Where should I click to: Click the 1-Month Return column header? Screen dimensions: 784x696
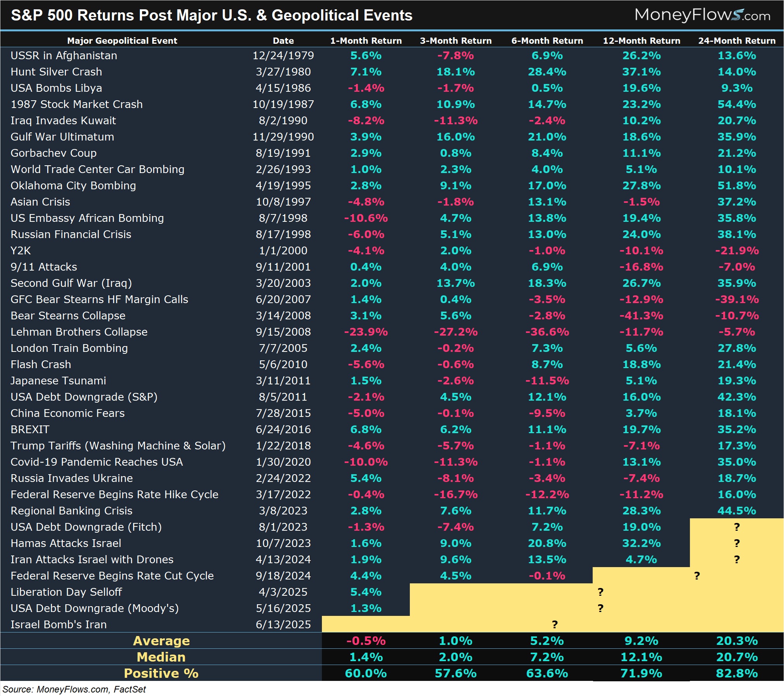click(x=366, y=41)
